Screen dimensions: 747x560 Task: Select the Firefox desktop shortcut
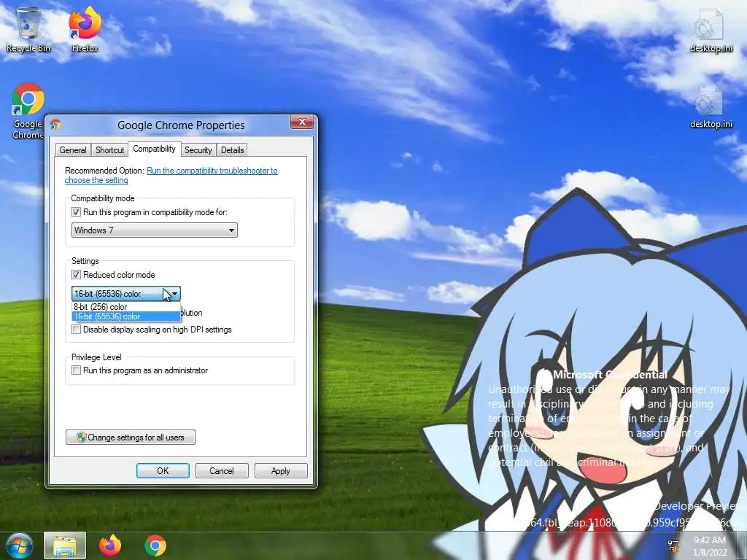85,29
